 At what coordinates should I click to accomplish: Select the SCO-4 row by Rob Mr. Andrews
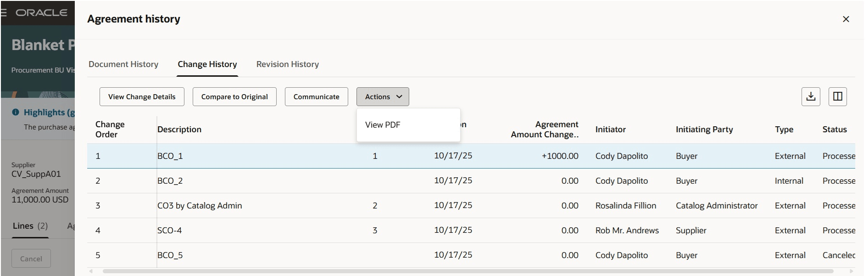[170, 231]
